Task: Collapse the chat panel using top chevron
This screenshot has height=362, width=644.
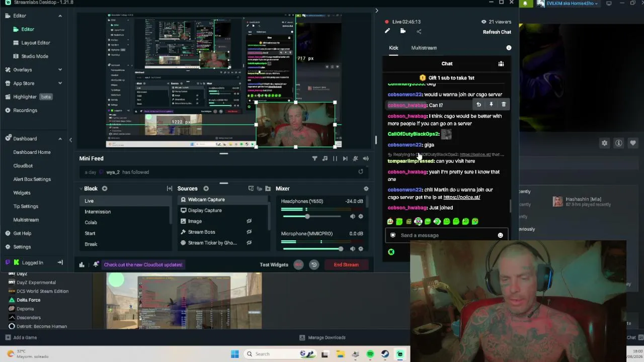Action: pos(376,11)
